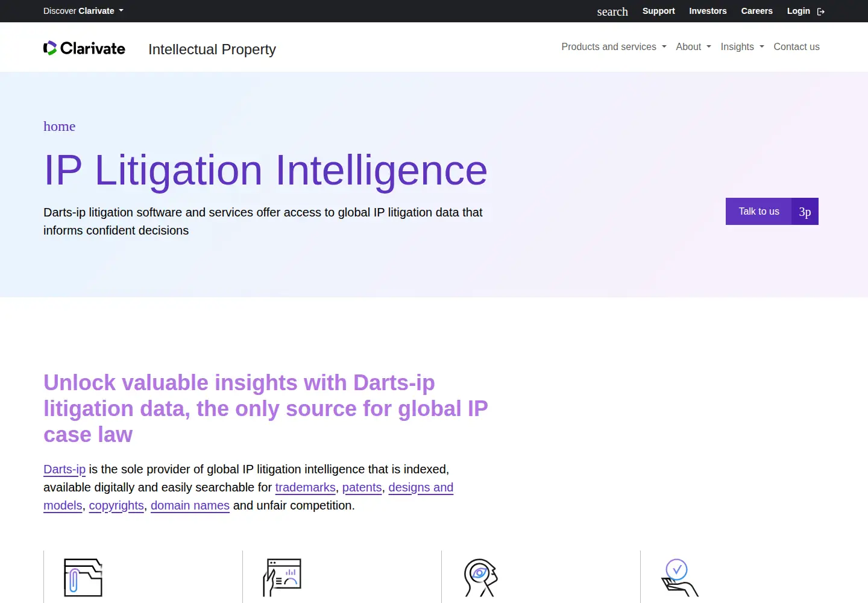Click the head with eye icon
The height and width of the screenshot is (603, 868).
tap(481, 577)
